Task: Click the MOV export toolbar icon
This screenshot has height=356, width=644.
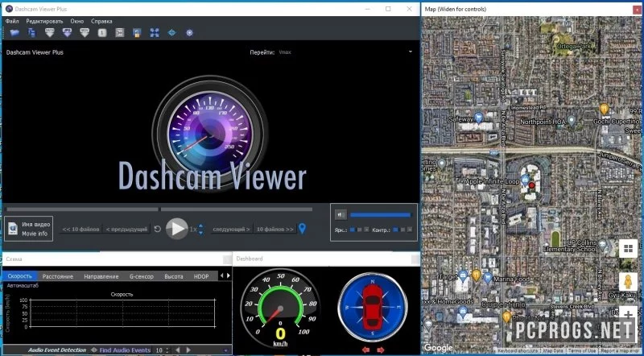Action: coord(85,33)
